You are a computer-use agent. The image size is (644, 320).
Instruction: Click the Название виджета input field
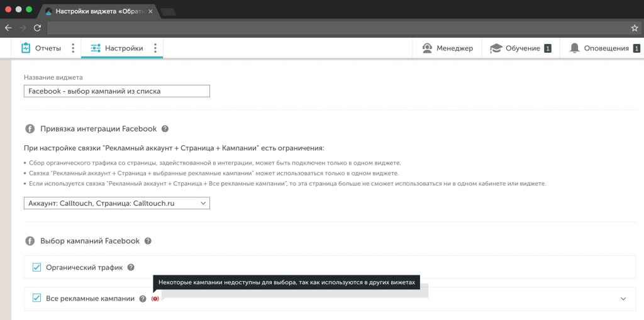point(116,91)
